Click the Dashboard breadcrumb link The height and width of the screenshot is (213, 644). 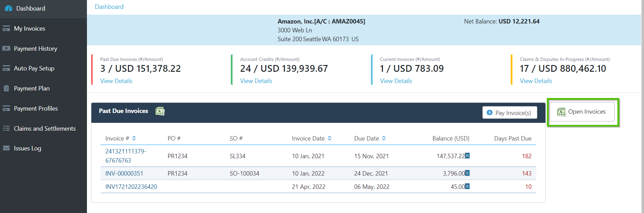pyautogui.click(x=109, y=7)
